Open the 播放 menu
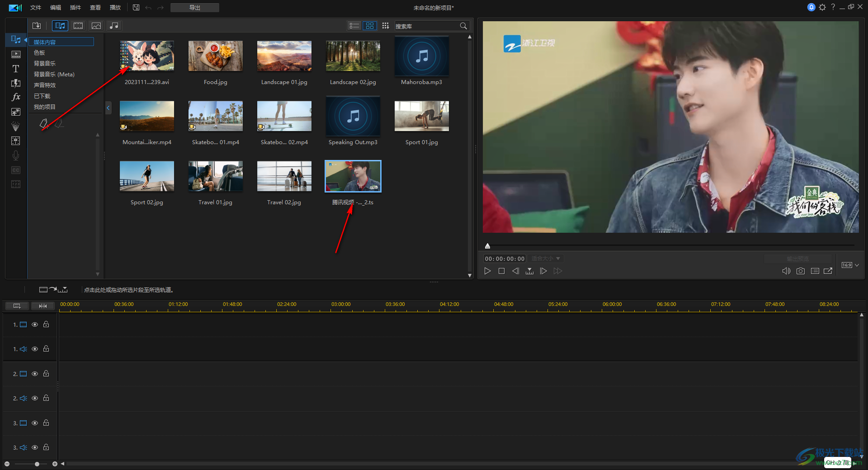868x470 pixels. pos(115,8)
